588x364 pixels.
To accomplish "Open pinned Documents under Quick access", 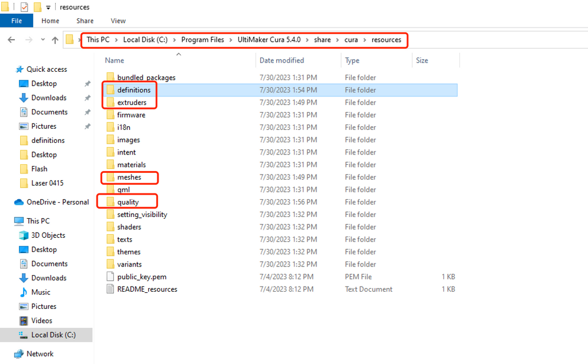I will tap(49, 112).
